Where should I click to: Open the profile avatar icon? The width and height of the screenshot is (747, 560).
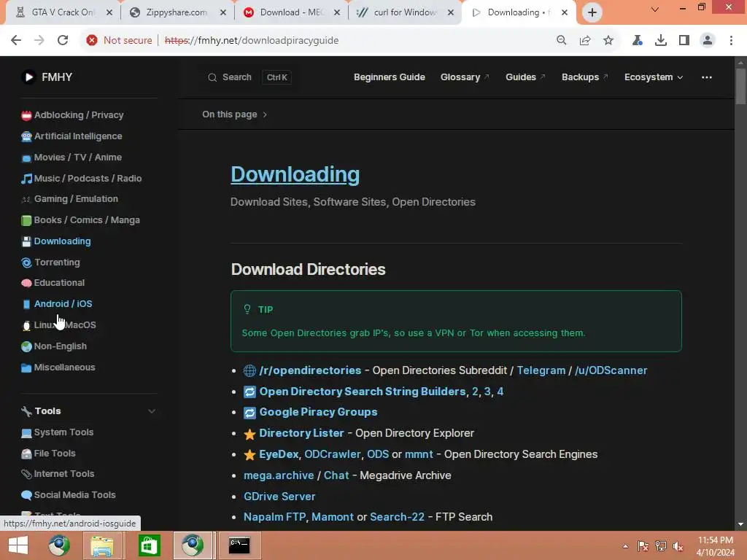(708, 41)
